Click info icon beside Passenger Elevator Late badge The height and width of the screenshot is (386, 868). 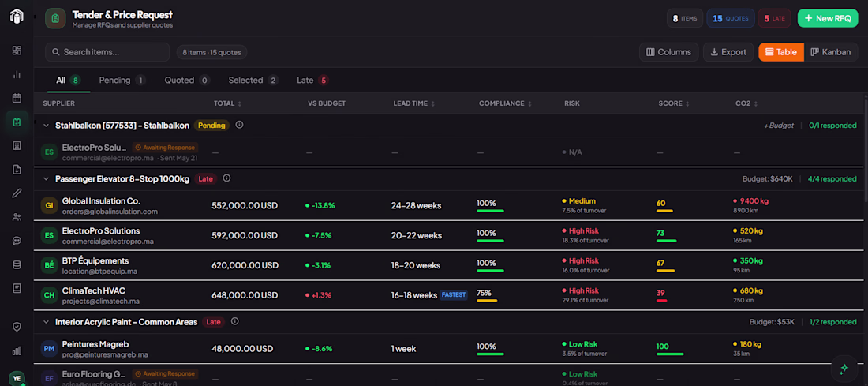click(226, 178)
